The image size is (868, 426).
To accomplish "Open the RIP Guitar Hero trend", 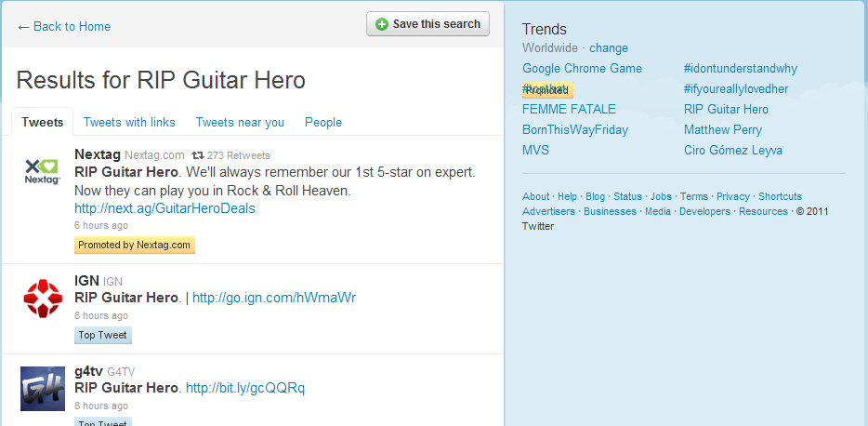I will [726, 109].
